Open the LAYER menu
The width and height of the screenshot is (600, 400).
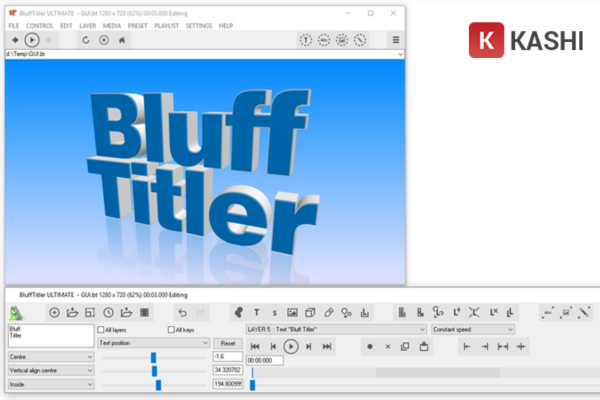coord(88,26)
